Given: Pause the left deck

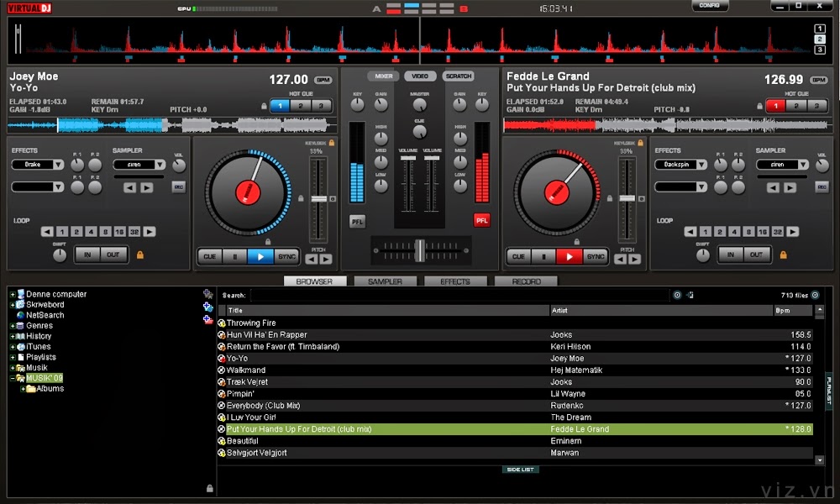Looking at the screenshot, I should (x=235, y=256).
